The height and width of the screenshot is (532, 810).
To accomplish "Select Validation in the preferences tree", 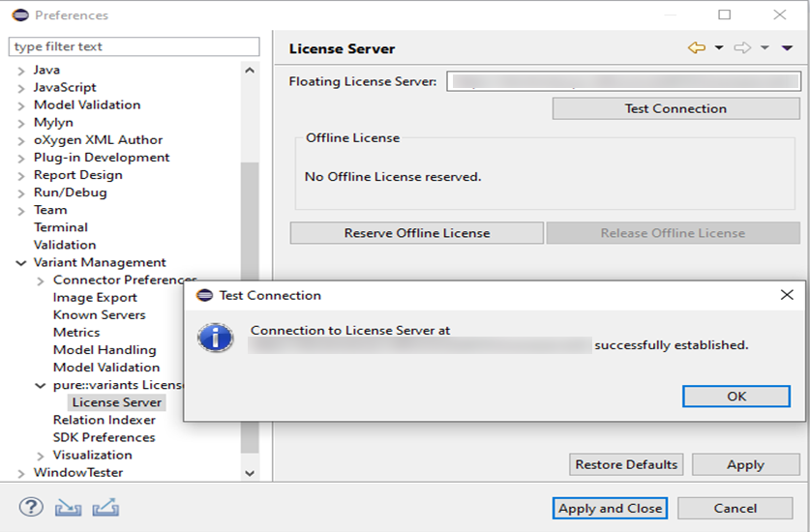I will pyautogui.click(x=65, y=245).
